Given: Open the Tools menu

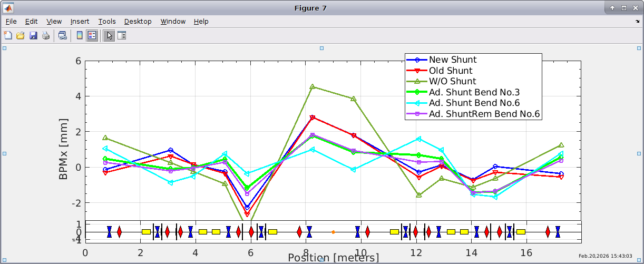Looking at the screenshot, I should click(107, 22).
